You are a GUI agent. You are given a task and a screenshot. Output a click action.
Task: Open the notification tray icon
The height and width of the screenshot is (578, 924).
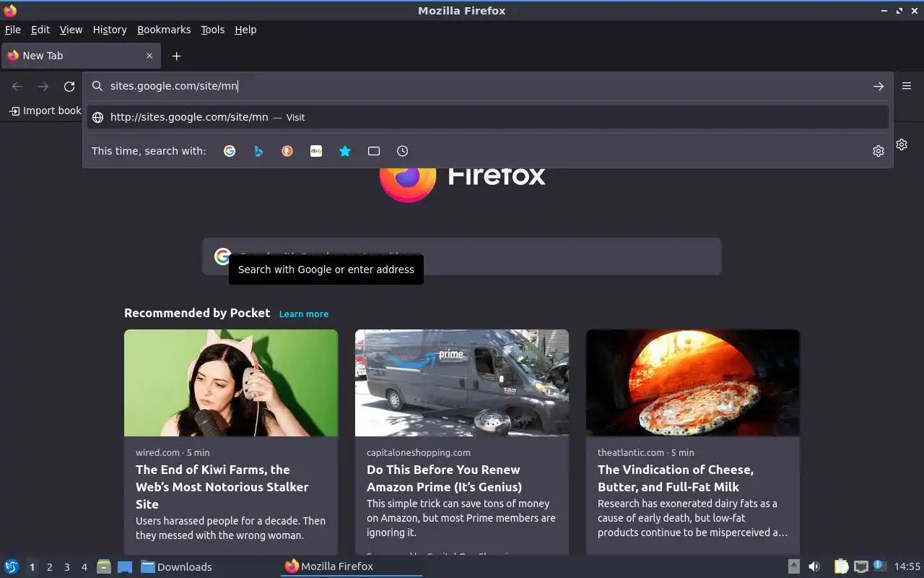[879, 566]
